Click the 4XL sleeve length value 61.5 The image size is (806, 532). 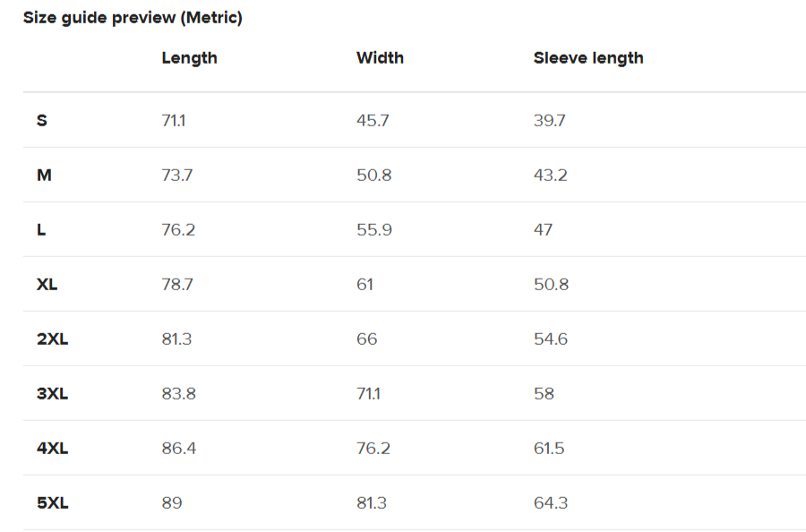coord(549,448)
